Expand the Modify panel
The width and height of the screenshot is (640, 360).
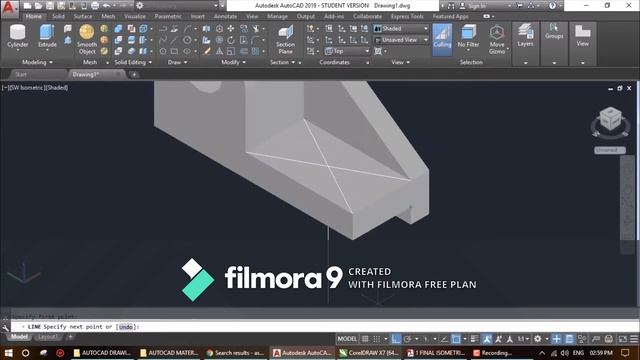234,62
